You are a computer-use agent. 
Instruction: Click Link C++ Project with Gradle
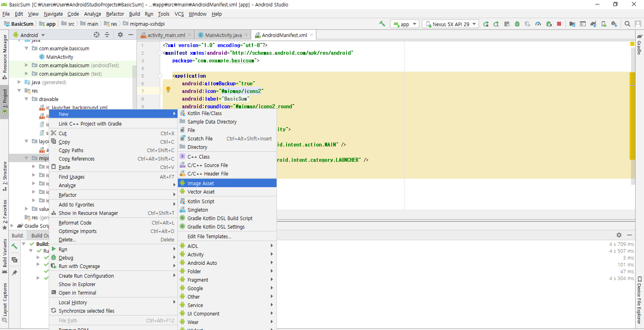(x=113, y=124)
